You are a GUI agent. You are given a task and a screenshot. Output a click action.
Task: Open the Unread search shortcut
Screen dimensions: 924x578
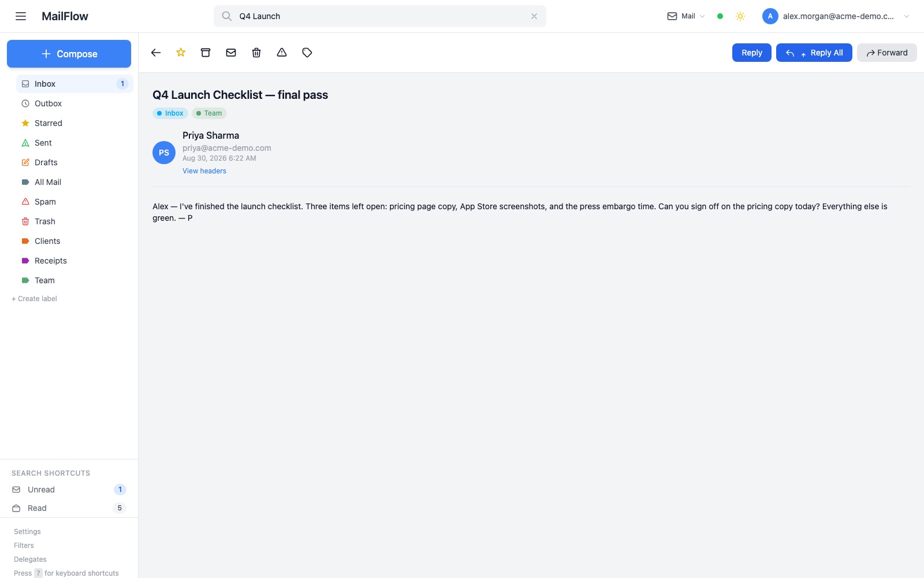click(x=69, y=490)
